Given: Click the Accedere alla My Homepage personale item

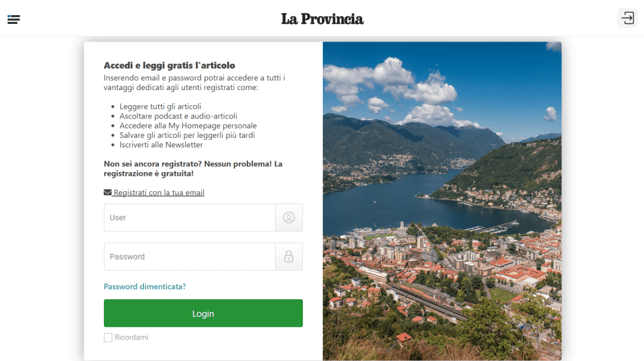Looking at the screenshot, I should click(x=188, y=125).
